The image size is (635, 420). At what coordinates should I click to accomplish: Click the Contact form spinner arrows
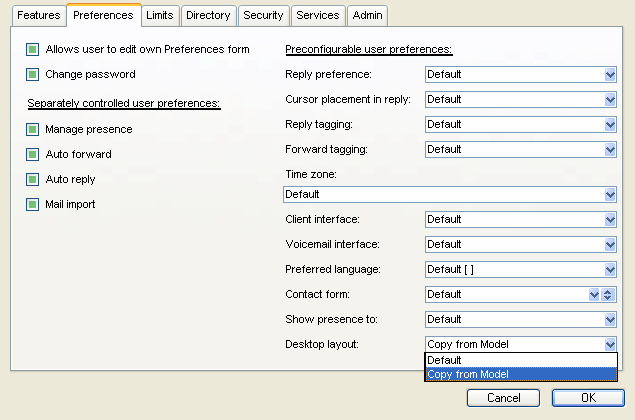click(x=607, y=294)
